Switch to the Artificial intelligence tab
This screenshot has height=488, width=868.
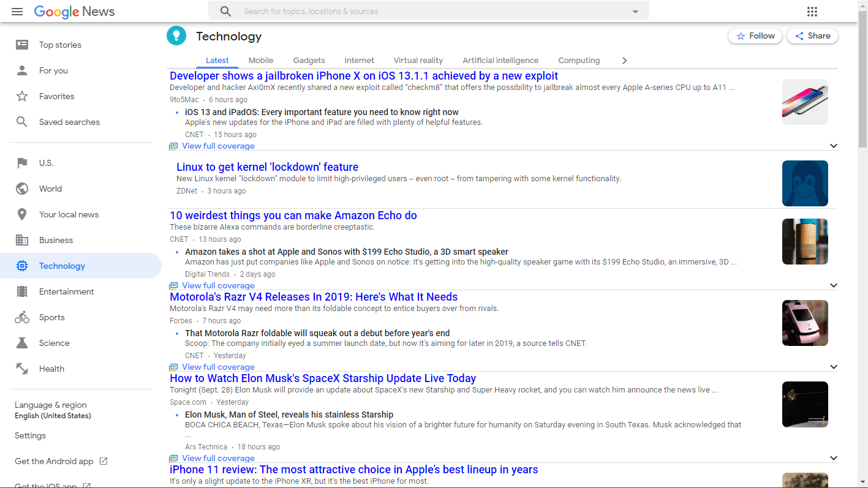pyautogui.click(x=500, y=60)
